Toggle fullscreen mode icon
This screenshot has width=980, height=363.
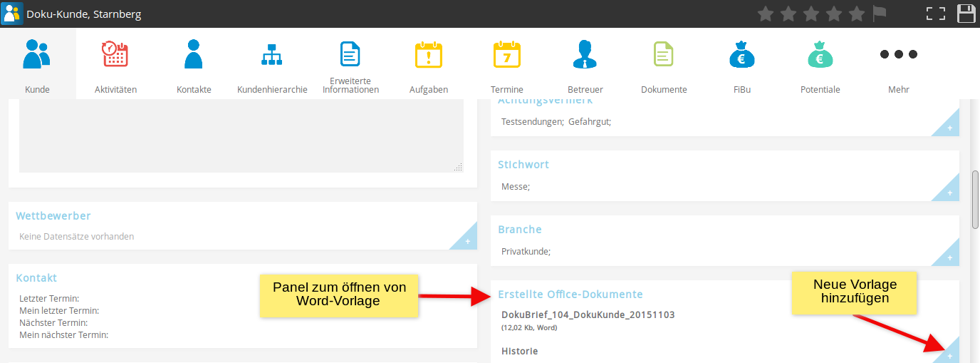pyautogui.click(x=935, y=14)
